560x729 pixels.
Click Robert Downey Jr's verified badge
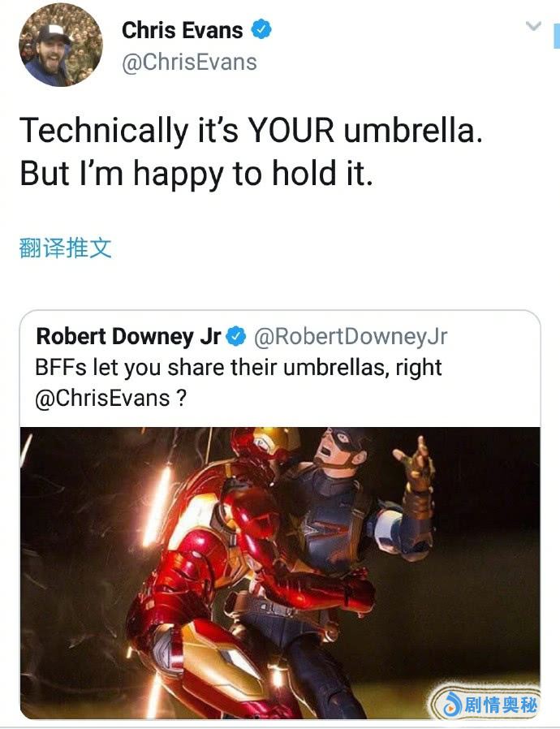point(236,337)
